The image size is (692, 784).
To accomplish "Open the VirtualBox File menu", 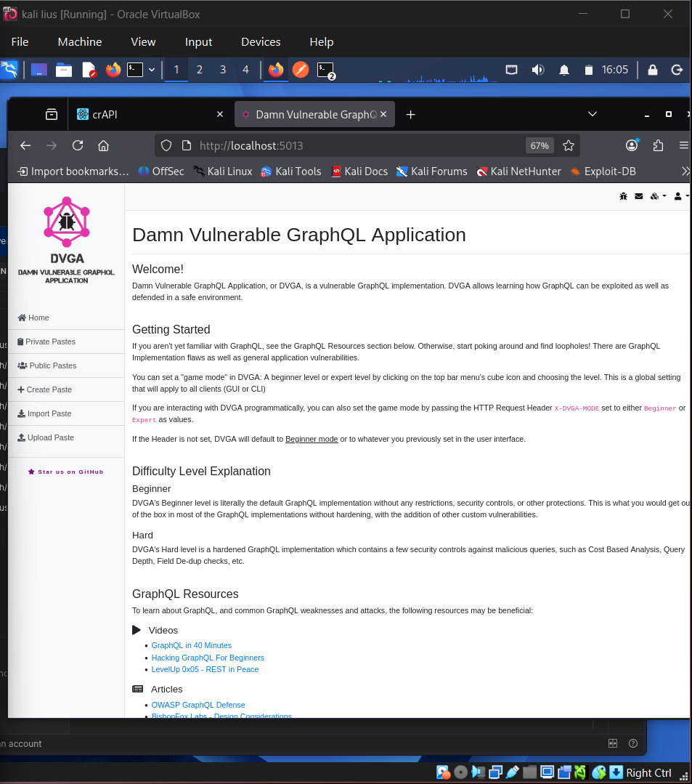I will tap(20, 42).
